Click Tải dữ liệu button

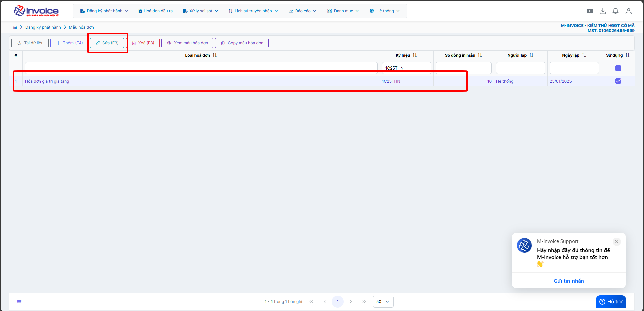click(30, 43)
